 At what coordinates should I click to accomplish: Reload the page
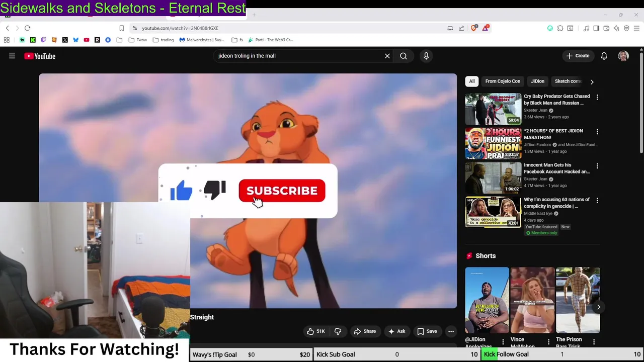(x=28, y=28)
